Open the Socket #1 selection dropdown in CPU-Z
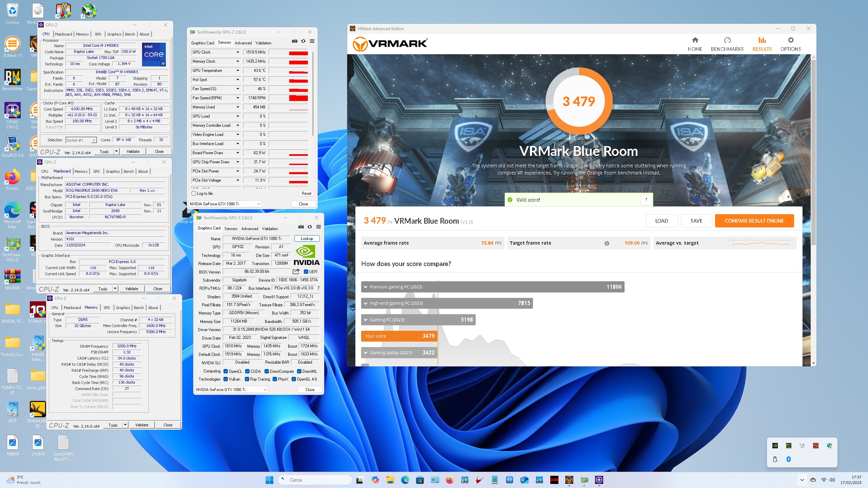Viewport: 868px width, 488px height. [81, 140]
